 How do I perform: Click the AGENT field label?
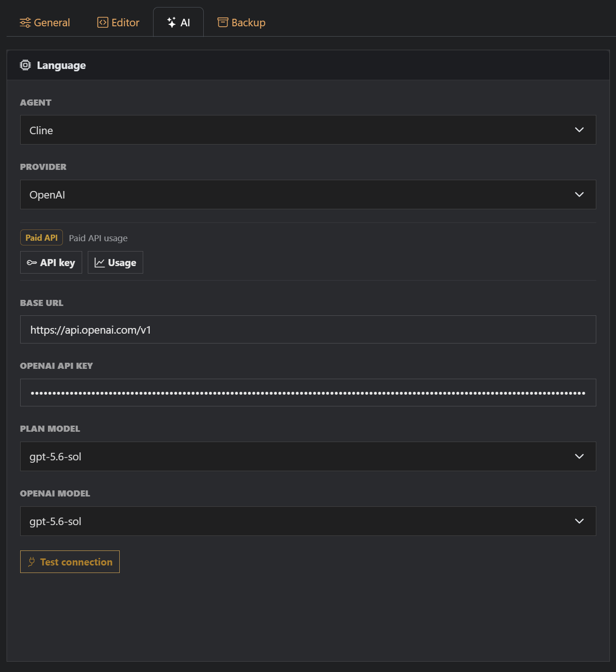click(x=36, y=103)
